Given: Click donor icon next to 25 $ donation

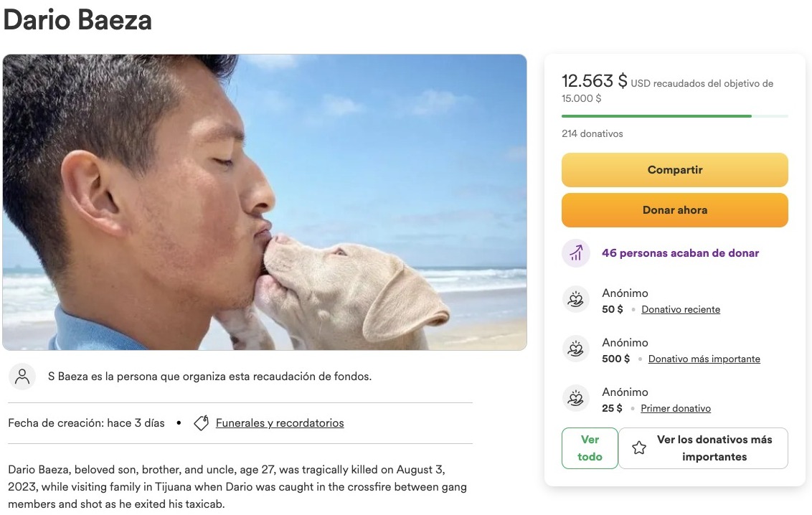Looking at the screenshot, I should [575, 400].
